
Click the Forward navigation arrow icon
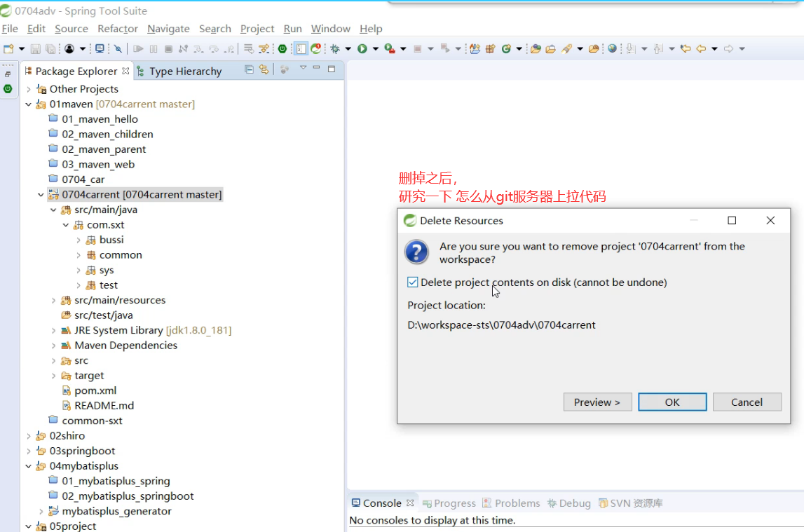pos(728,48)
